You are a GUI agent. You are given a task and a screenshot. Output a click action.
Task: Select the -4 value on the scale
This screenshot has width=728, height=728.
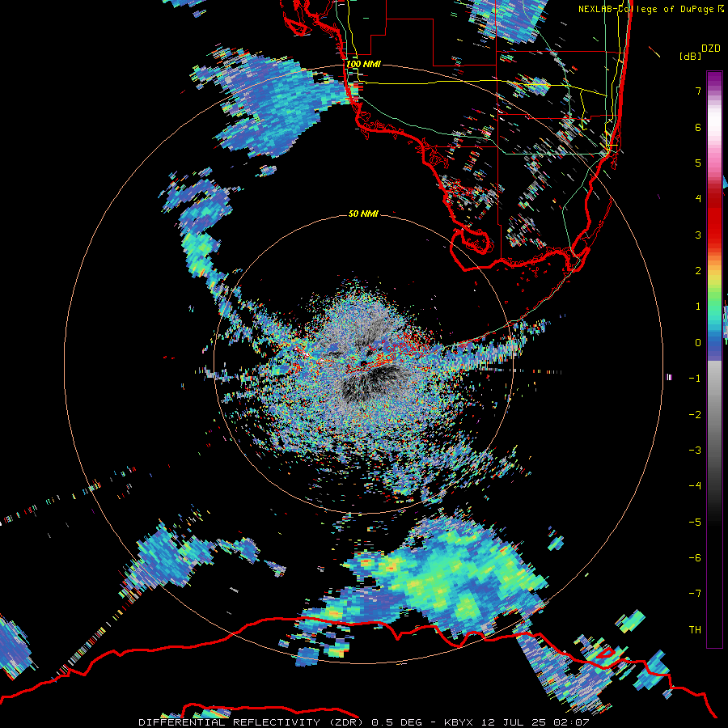(695, 485)
